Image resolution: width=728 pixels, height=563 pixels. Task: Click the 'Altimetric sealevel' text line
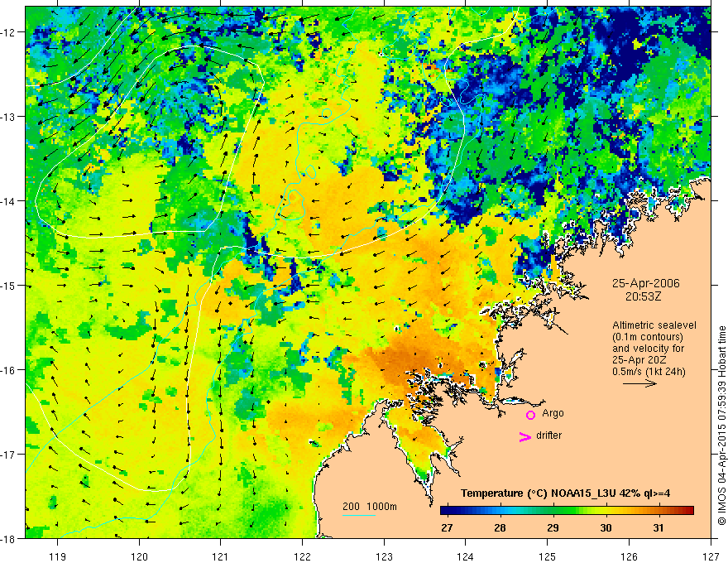coord(654,325)
